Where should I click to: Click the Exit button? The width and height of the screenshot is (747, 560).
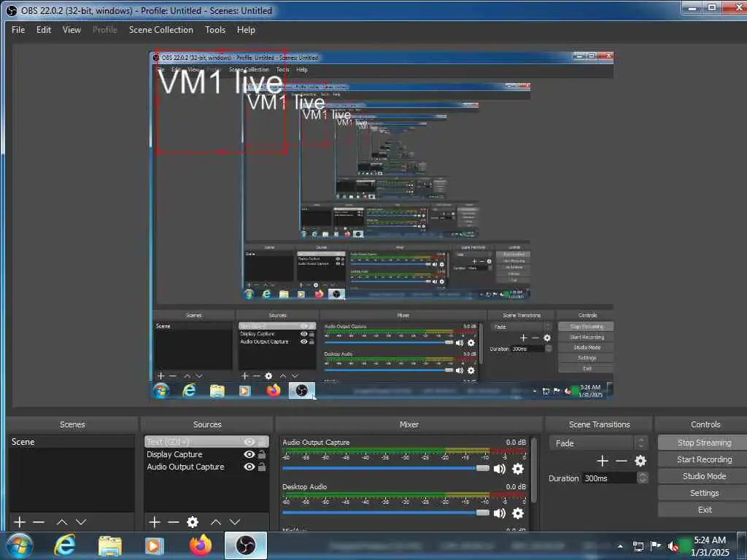click(704, 509)
